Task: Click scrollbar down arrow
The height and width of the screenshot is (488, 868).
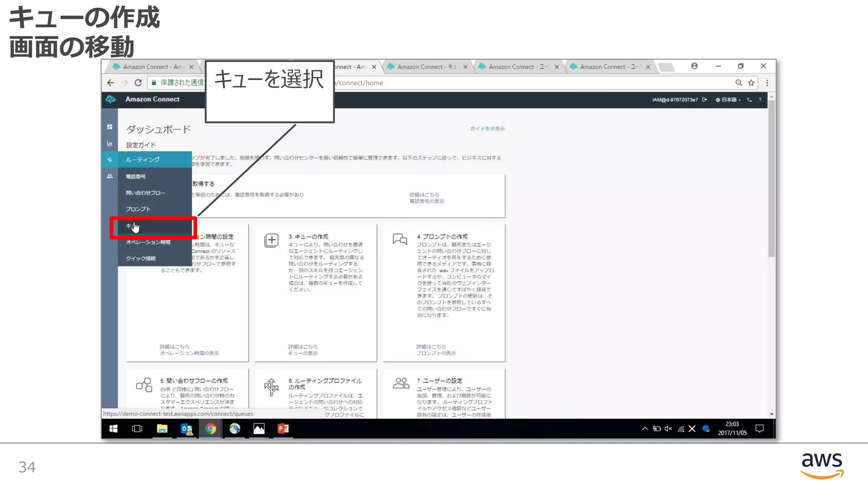Action: click(771, 414)
